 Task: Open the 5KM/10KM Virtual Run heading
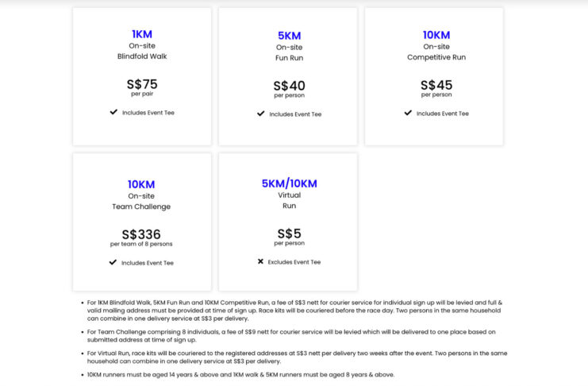(x=289, y=183)
